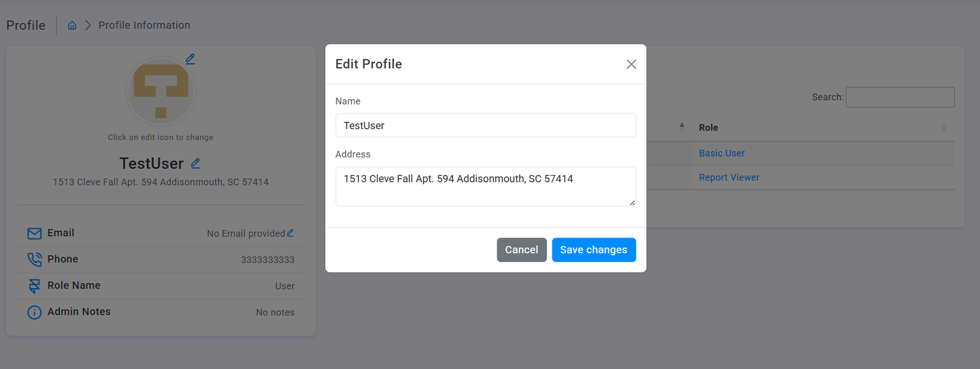Viewport: 980px width, 369px height.
Task: Click the Phone handset icon
Action: (34, 259)
